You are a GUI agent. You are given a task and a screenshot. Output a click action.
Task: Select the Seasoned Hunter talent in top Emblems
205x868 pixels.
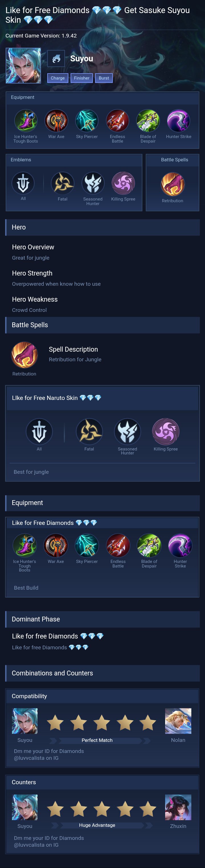[x=93, y=183]
